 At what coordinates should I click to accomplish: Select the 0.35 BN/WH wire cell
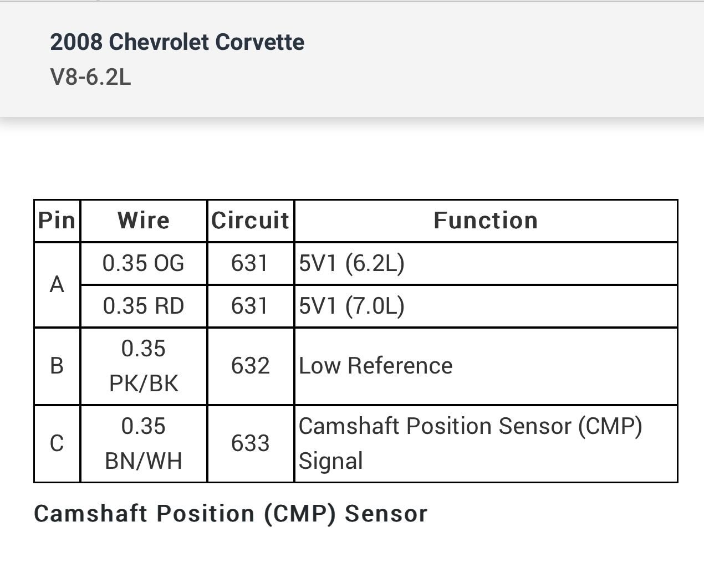144,443
